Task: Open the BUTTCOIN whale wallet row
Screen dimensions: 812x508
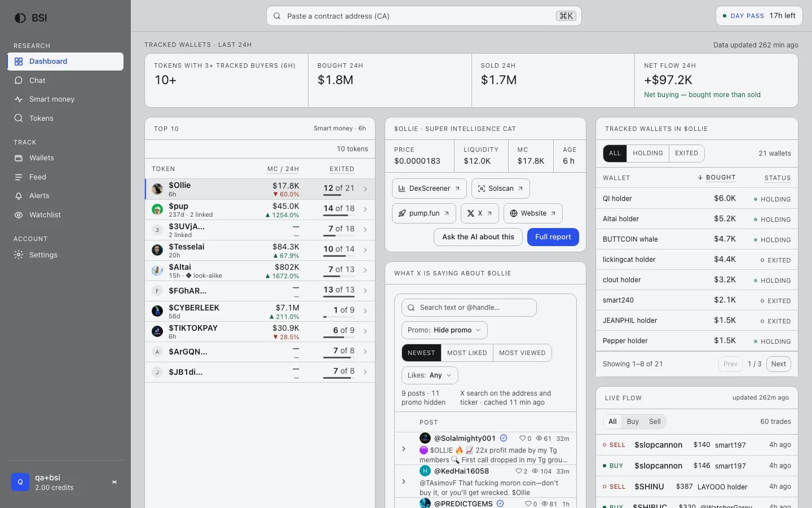Action: (x=697, y=239)
